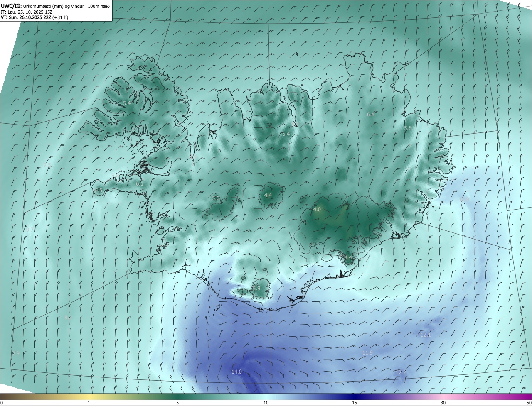Pick the yellow segment of the color scale
Viewport: 532px width, 406px height.
point(89,396)
